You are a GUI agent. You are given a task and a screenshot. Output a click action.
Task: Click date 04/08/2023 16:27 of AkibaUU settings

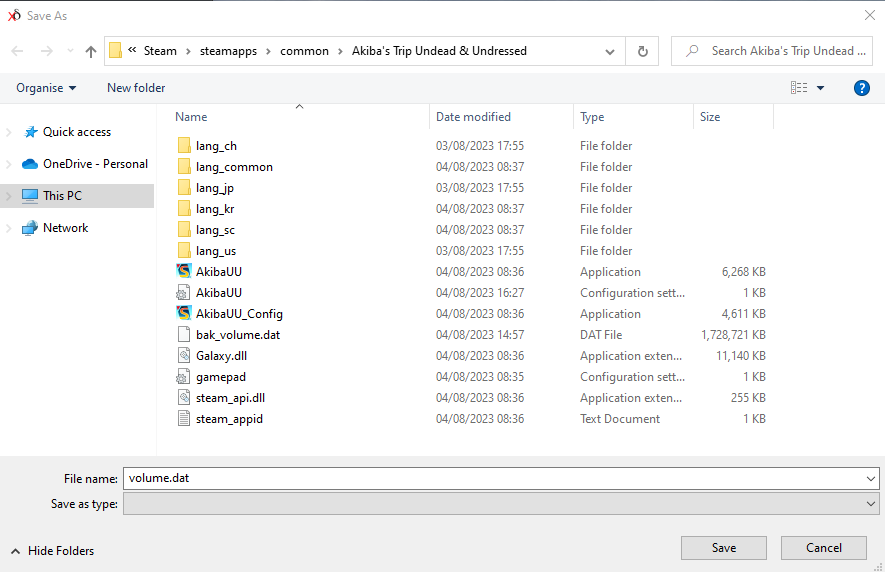point(480,292)
